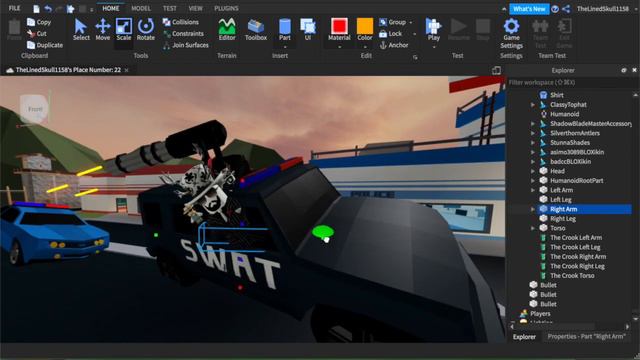Expand the ShadowBladeMasterAccessory node
The image size is (640, 360).
coord(533,124)
